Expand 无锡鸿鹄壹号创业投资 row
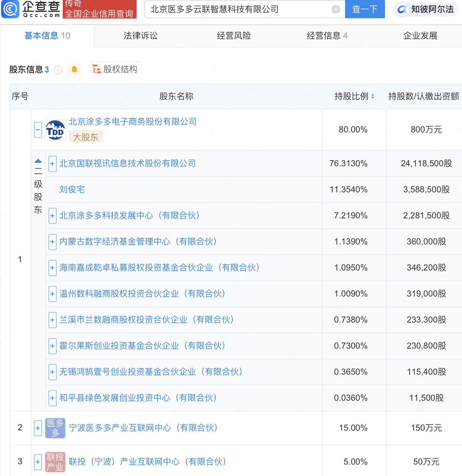This screenshot has height=476, width=462. tap(52, 372)
